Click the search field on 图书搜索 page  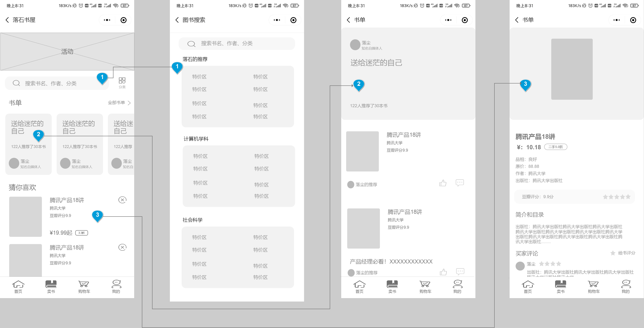(x=237, y=44)
